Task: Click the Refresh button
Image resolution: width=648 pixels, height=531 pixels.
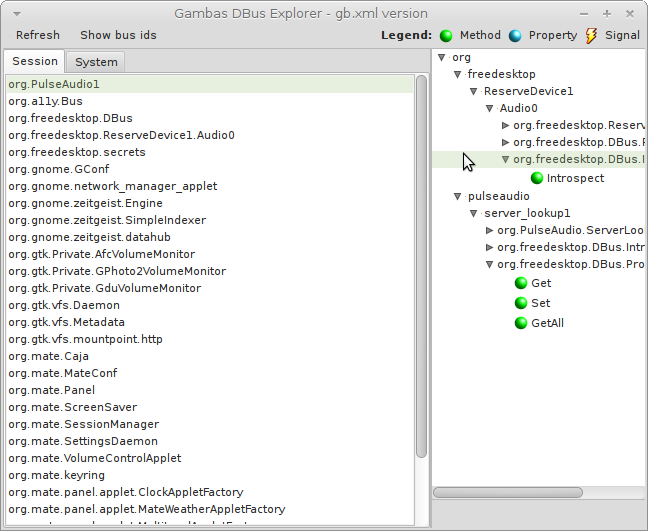Action: pyautogui.click(x=38, y=35)
